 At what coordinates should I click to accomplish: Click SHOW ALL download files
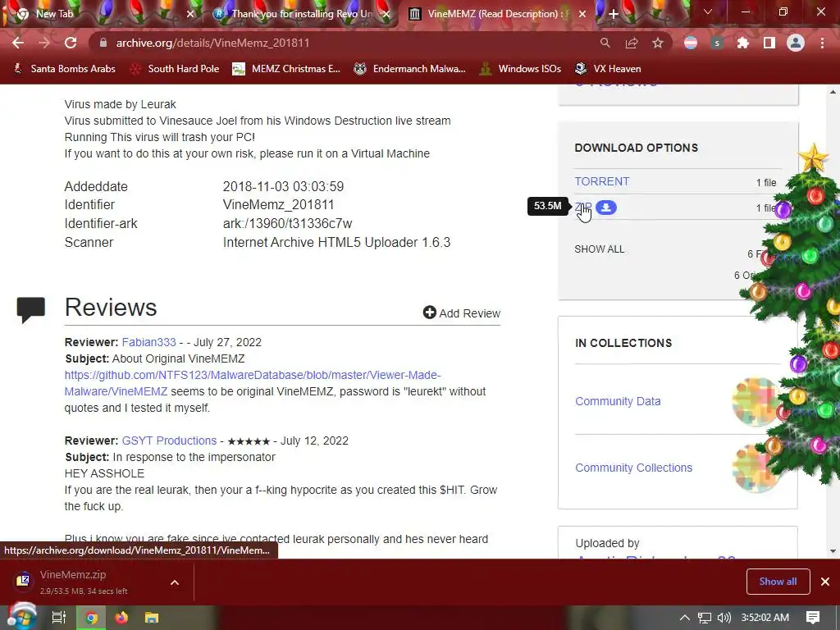(x=599, y=249)
